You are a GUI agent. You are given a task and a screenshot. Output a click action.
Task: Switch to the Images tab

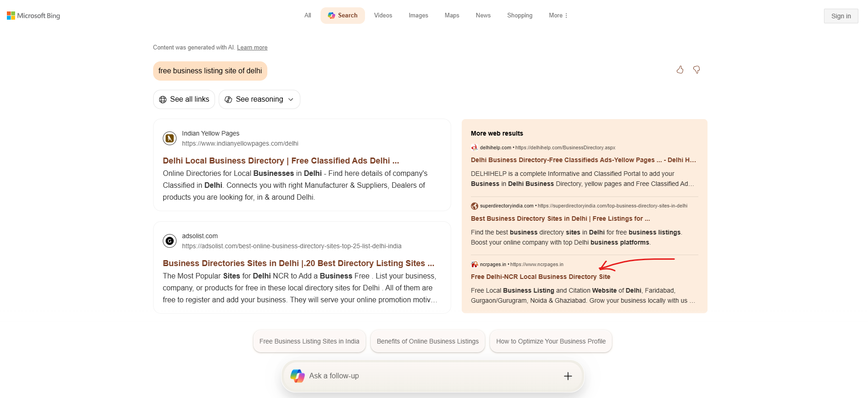click(418, 16)
